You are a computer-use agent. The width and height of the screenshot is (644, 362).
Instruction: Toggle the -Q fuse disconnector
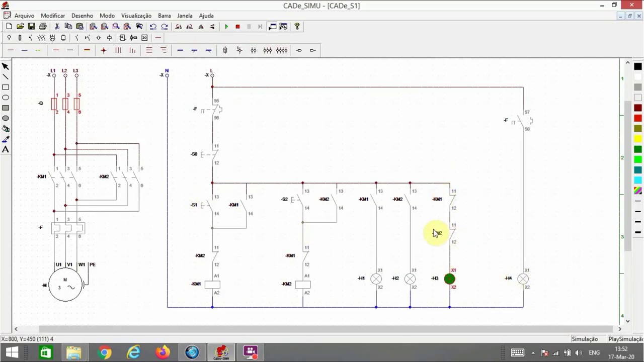[65, 104]
